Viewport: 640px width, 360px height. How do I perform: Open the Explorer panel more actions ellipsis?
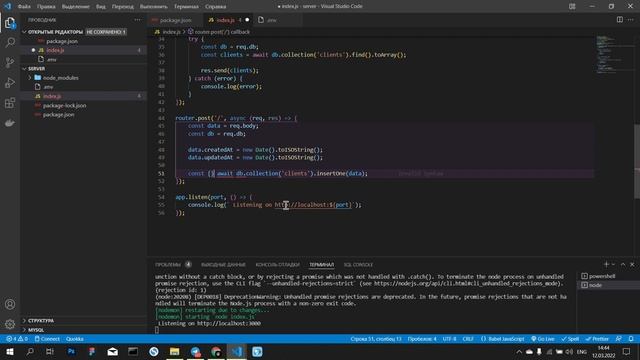point(138,20)
